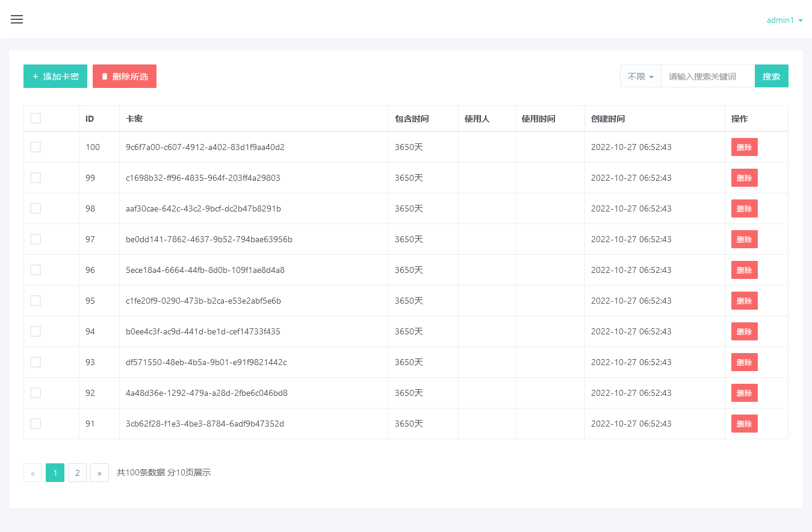The height and width of the screenshot is (532, 812).
Task: Click the 搜索 search button
Action: (771, 77)
